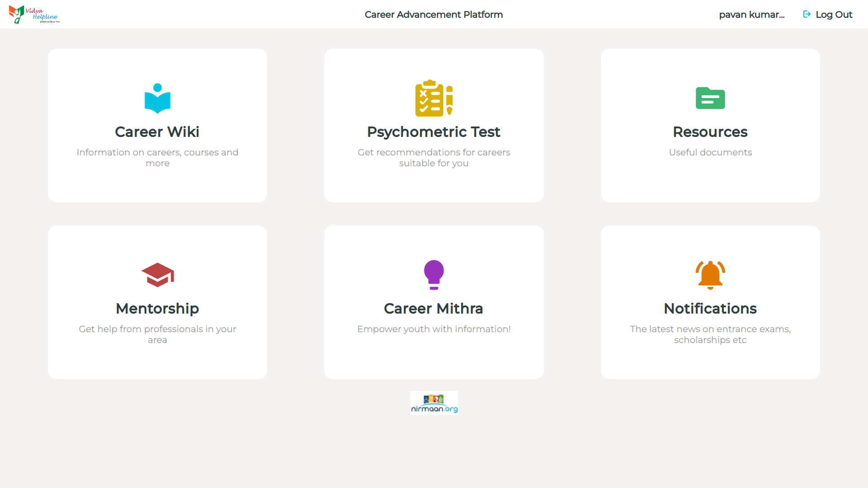Click the orange Notifications bell icon
Image resolution: width=868 pixels, height=488 pixels.
coord(710,275)
